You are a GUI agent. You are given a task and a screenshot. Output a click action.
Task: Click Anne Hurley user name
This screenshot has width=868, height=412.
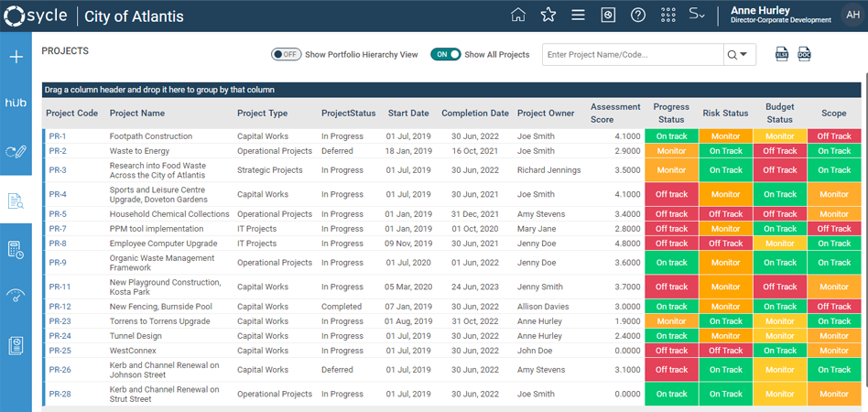tap(761, 10)
